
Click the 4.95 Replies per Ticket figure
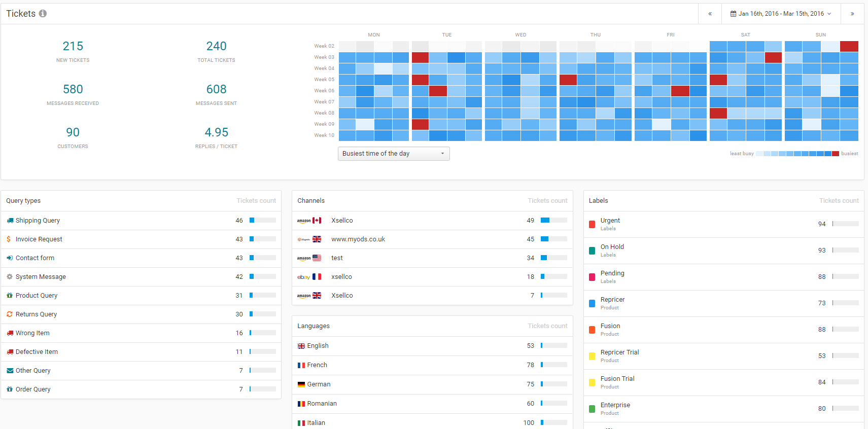click(216, 132)
